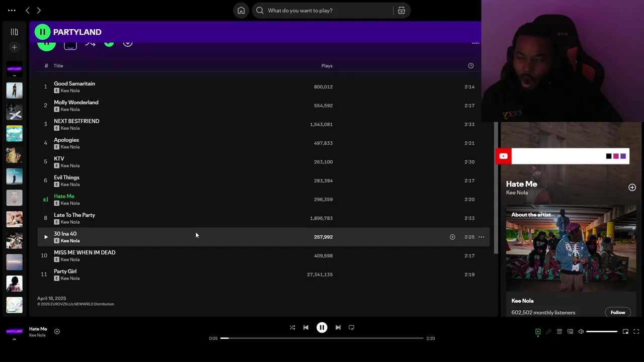Navigate forward with the right arrow
This screenshot has height=362, width=644.
point(39,10)
